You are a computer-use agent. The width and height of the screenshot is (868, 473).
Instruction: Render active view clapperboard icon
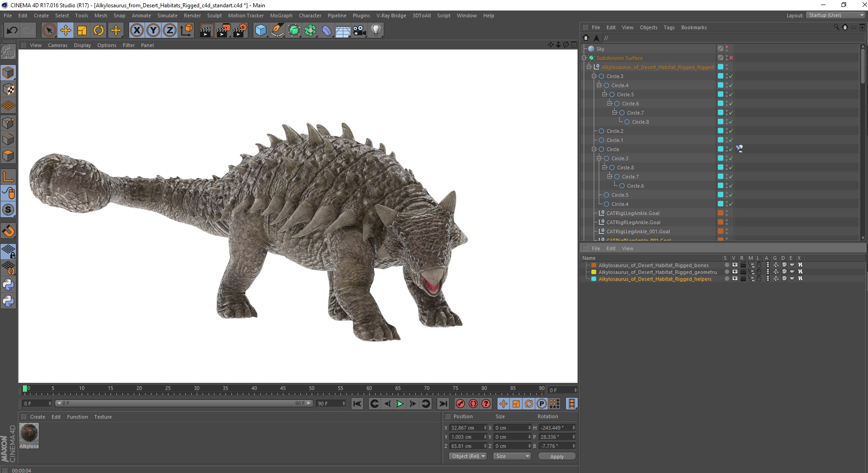click(x=206, y=31)
